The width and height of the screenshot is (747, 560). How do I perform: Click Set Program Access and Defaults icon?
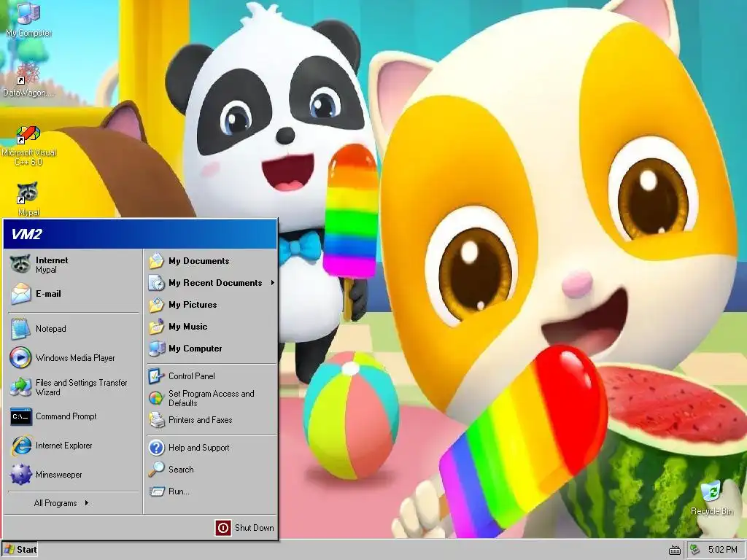pyautogui.click(x=156, y=398)
